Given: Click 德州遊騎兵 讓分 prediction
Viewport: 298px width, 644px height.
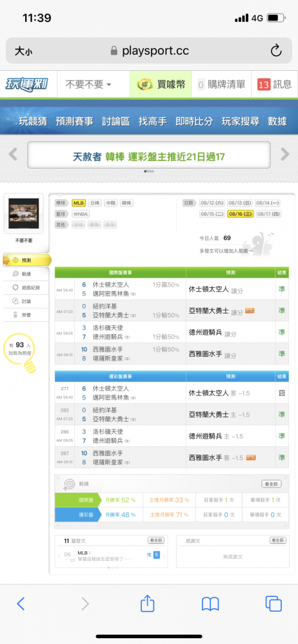Looking at the screenshot, I should click(x=212, y=334).
